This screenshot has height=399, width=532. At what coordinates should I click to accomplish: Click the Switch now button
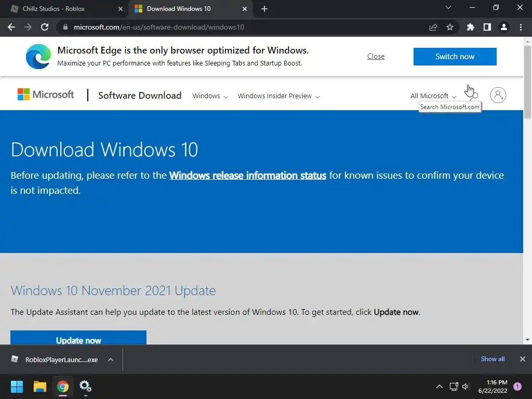tap(455, 56)
